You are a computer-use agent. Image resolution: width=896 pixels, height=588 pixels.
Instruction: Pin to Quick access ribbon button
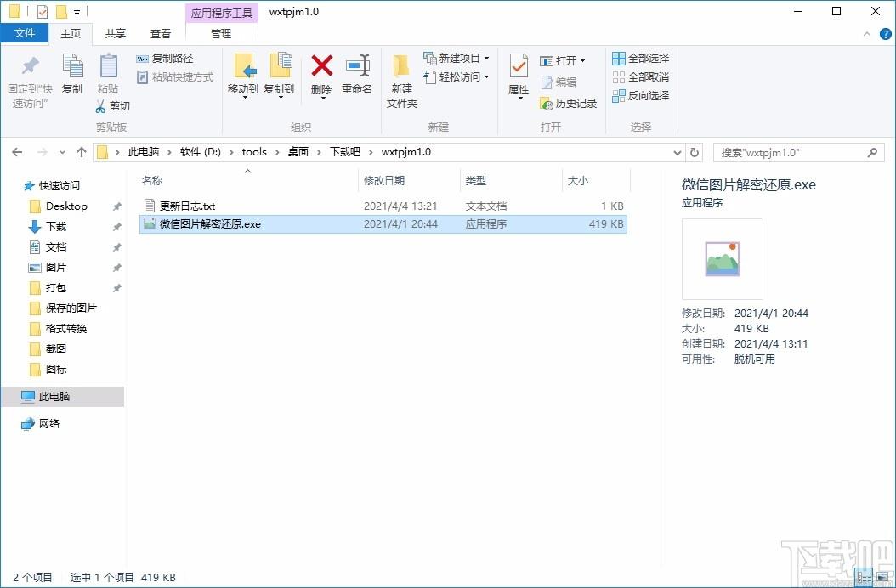(x=30, y=82)
